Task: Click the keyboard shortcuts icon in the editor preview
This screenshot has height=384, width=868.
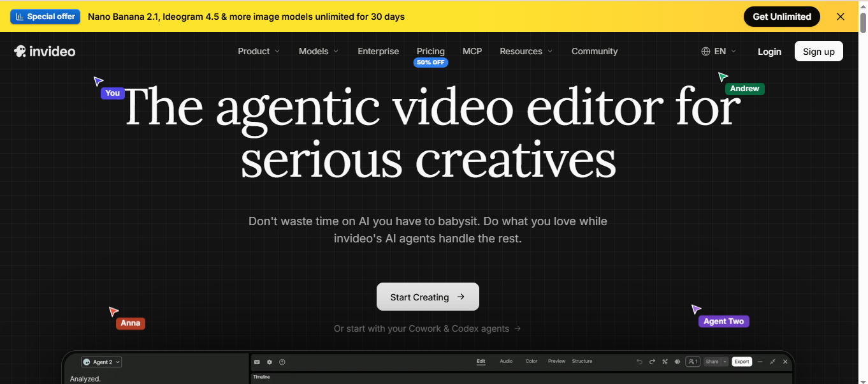Action: pyautogui.click(x=257, y=362)
